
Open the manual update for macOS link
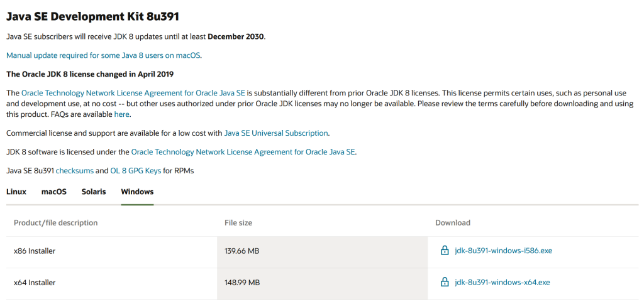click(x=103, y=55)
